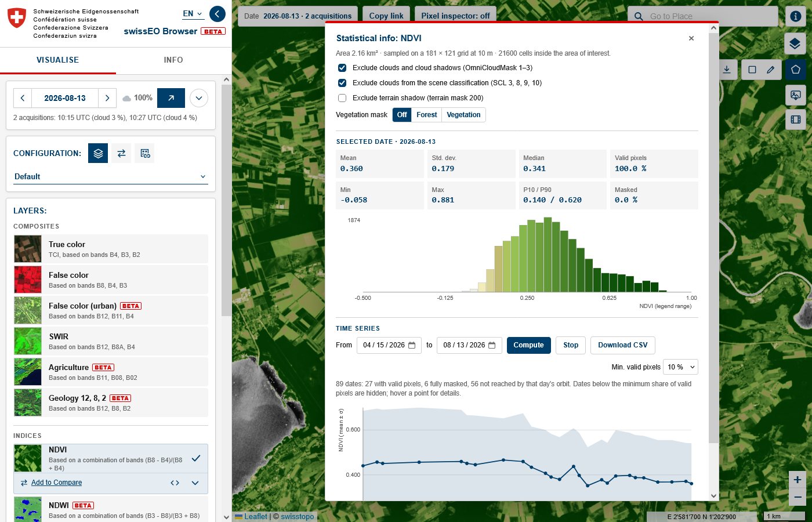Viewport: 812px width, 522px height.
Task: Open the film-strip timelapse tool
Action: click(796, 119)
